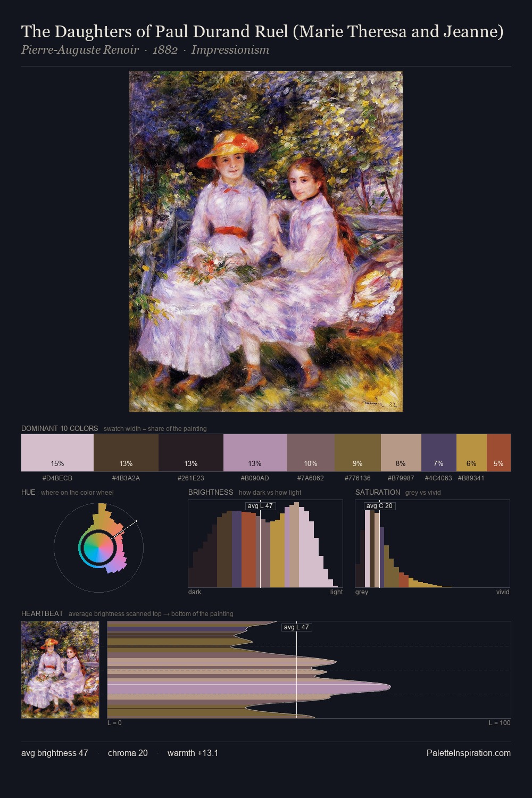Select the #776136 olive swatch at 9%
Image resolution: width=532 pixels, height=798 pixels.
[x=358, y=453]
